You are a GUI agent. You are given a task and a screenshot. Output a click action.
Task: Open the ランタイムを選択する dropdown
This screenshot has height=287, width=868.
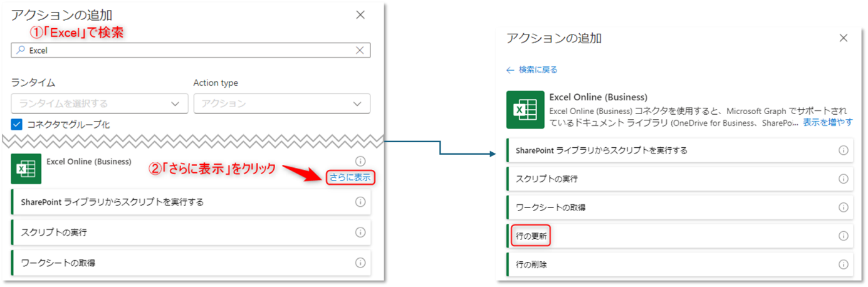tap(99, 103)
